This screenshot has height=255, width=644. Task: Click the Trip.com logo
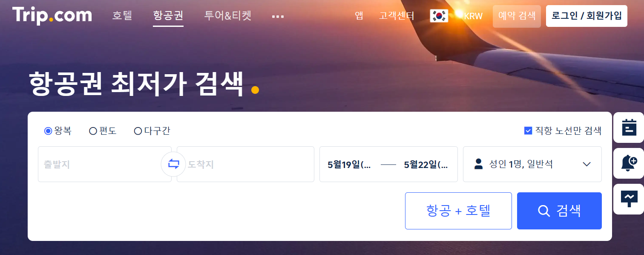tap(52, 16)
